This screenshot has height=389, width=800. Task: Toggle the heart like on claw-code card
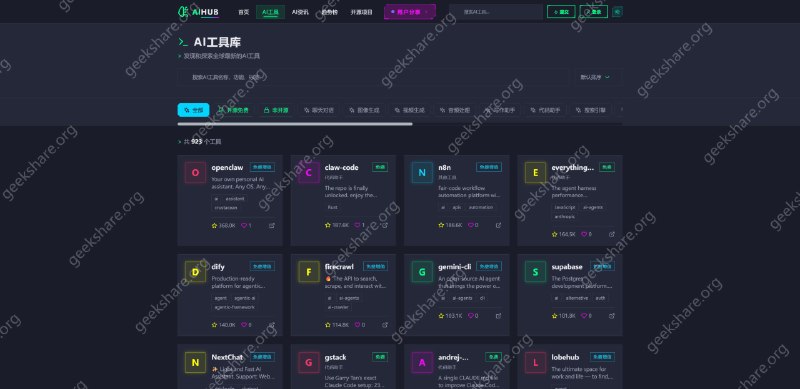357,225
